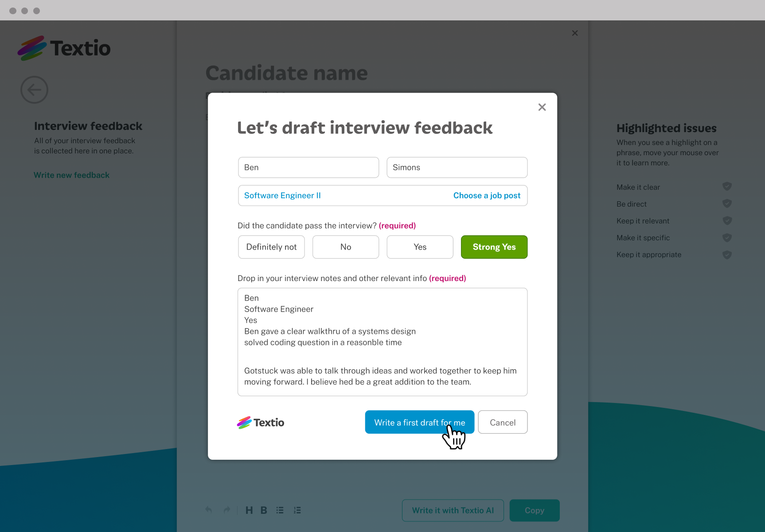Click the Software Engineer II job post field
This screenshot has height=532, width=765.
[x=282, y=196]
